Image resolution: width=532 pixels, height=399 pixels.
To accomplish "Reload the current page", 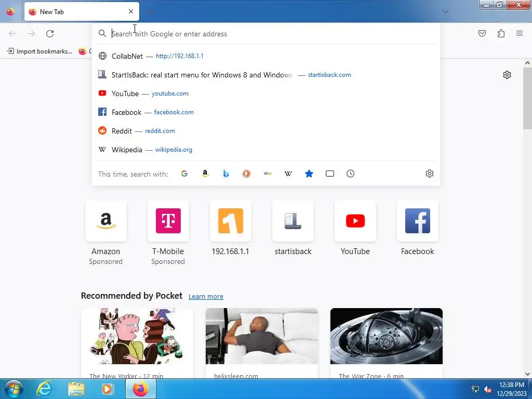I will [x=50, y=34].
